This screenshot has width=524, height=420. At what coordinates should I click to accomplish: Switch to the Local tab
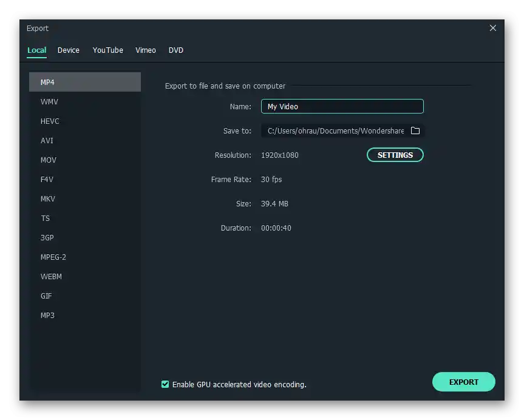pos(37,50)
